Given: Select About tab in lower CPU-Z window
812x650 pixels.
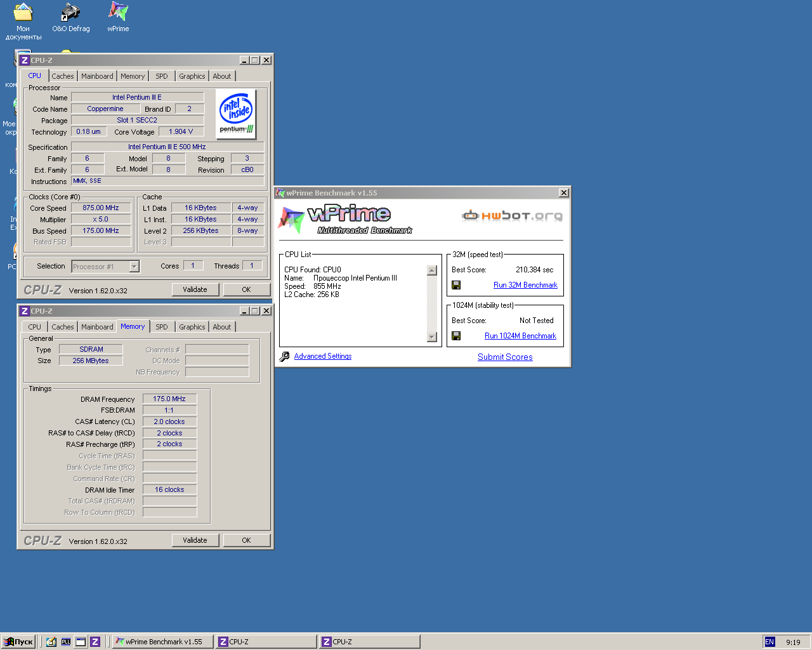Looking at the screenshot, I should 222,327.
